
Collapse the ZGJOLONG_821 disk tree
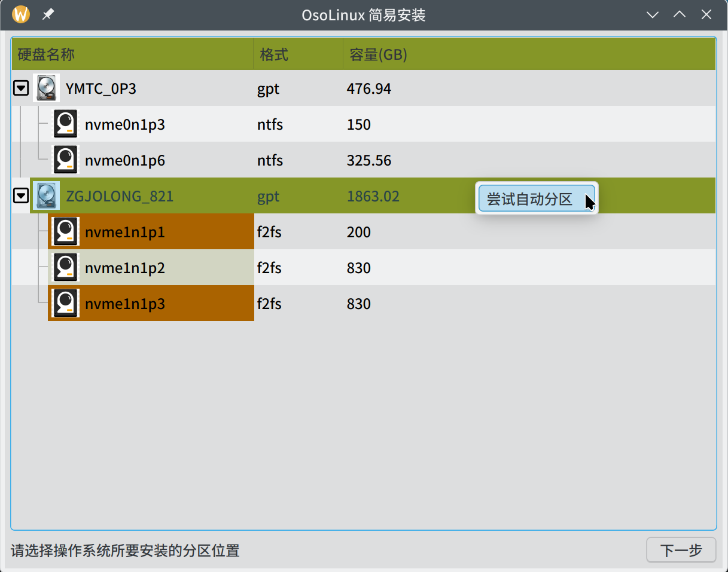click(x=21, y=196)
